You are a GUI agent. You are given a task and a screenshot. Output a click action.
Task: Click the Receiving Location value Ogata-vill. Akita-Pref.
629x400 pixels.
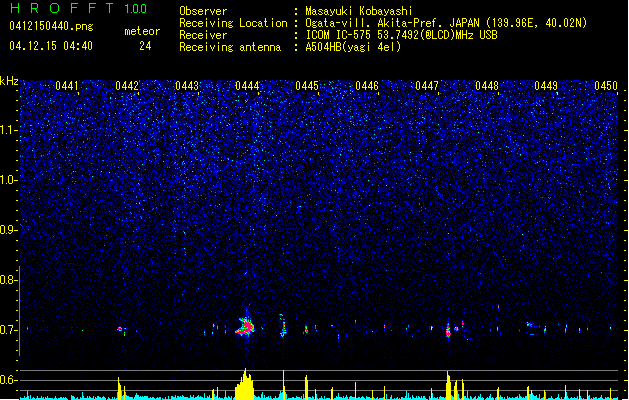point(371,23)
